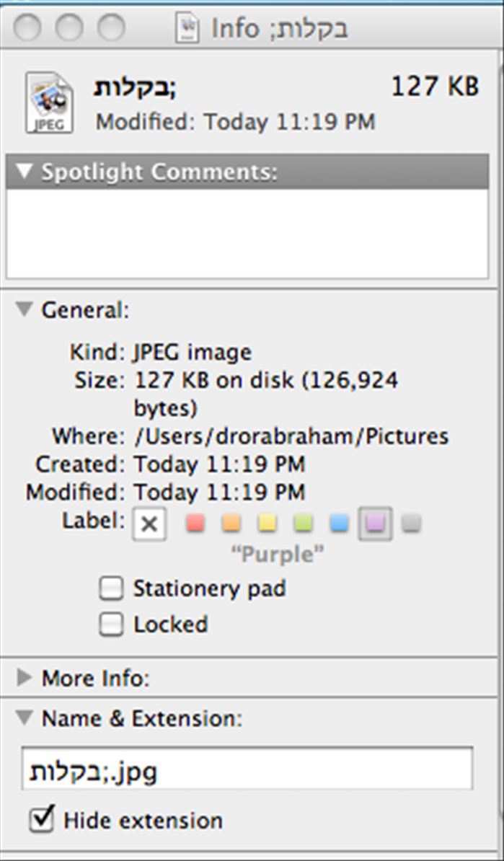This screenshot has width=504, height=861.
Task: Select the green label color
Action: point(303,523)
